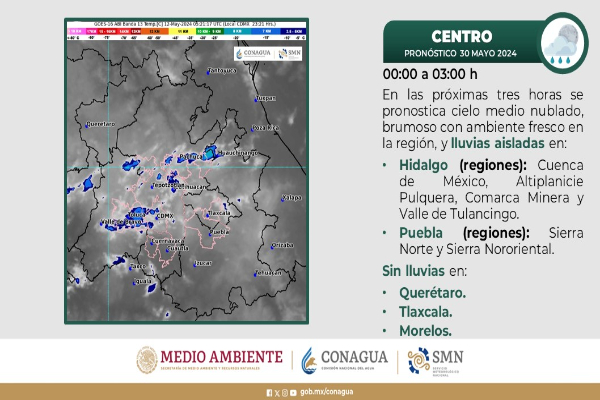The image size is (600, 400).
Task: Open the gob.mx/conagua link
Action: click(x=325, y=393)
